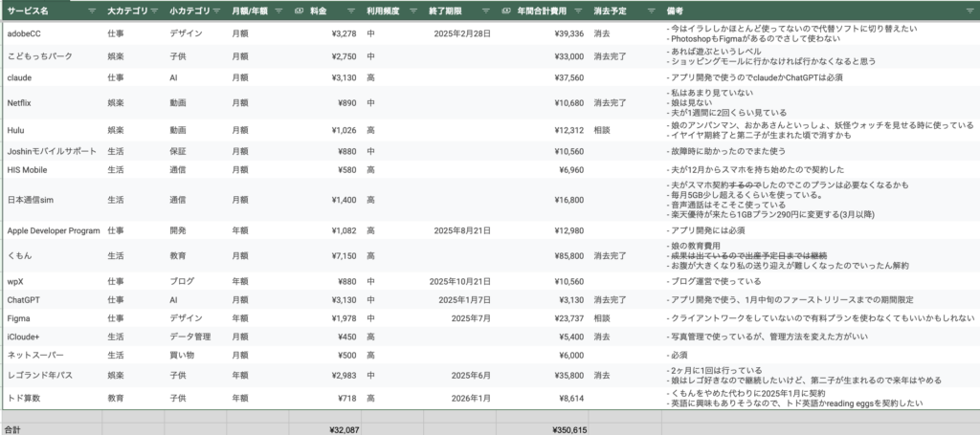The height and width of the screenshot is (435, 980).
Task: Select the ChatGPT service name cell
Action: pyautogui.click(x=53, y=299)
